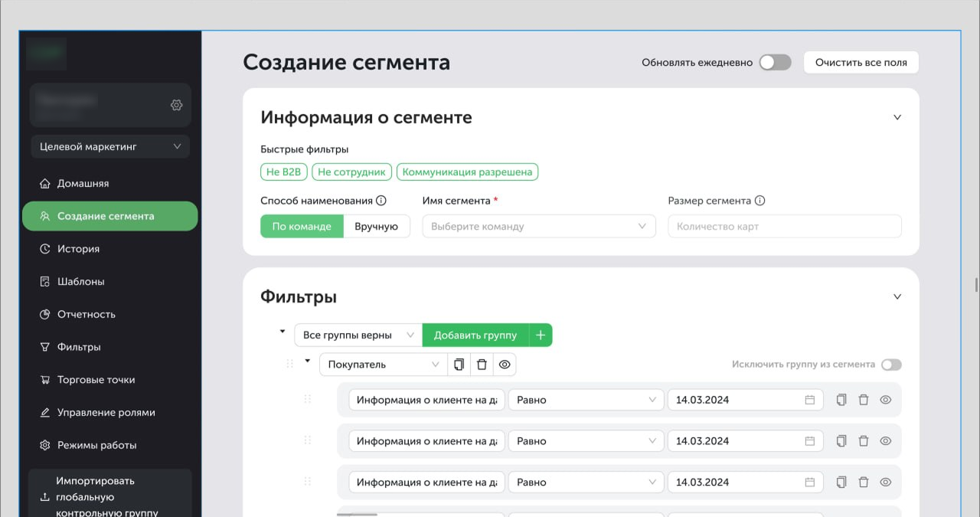The width and height of the screenshot is (980, 517).
Task: Delete the Покупатель group
Action: coord(482,365)
